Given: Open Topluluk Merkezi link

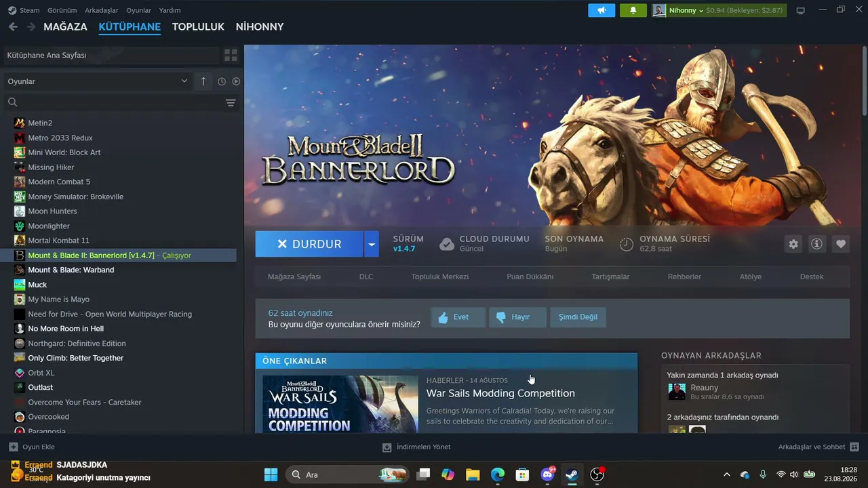Looking at the screenshot, I should [x=439, y=277].
